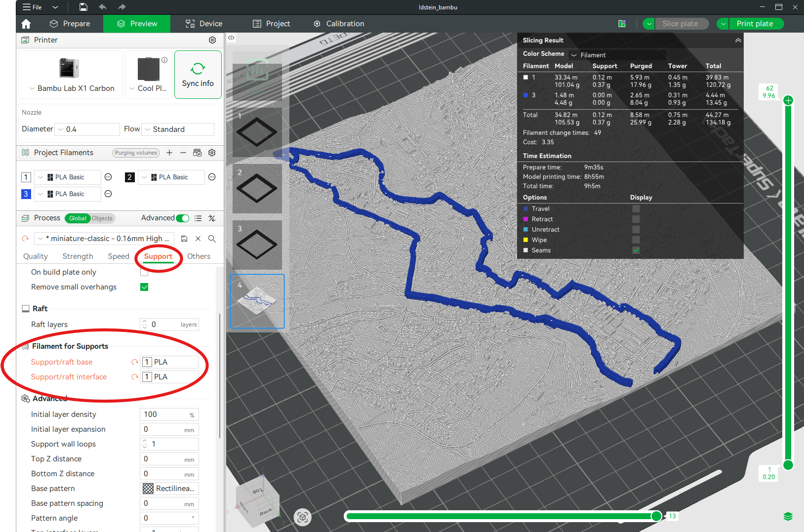Image resolution: width=804 pixels, height=532 pixels.
Task: Open the process settings list icon
Action: (x=198, y=218)
